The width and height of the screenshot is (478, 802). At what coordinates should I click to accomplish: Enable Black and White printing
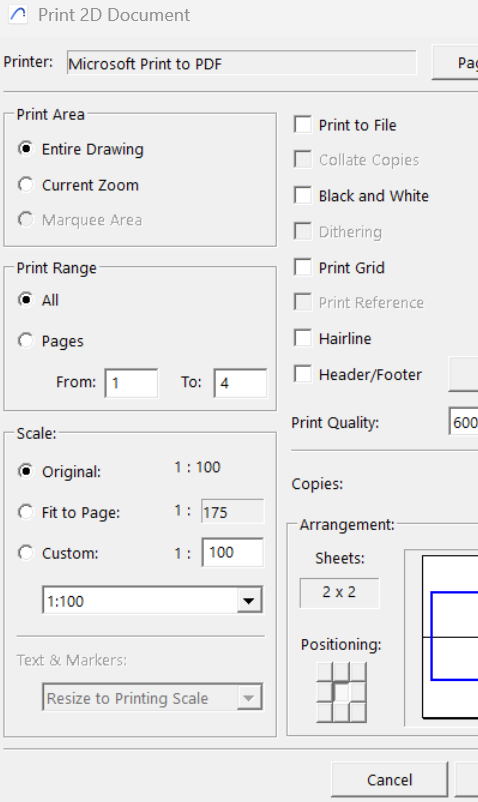(303, 195)
